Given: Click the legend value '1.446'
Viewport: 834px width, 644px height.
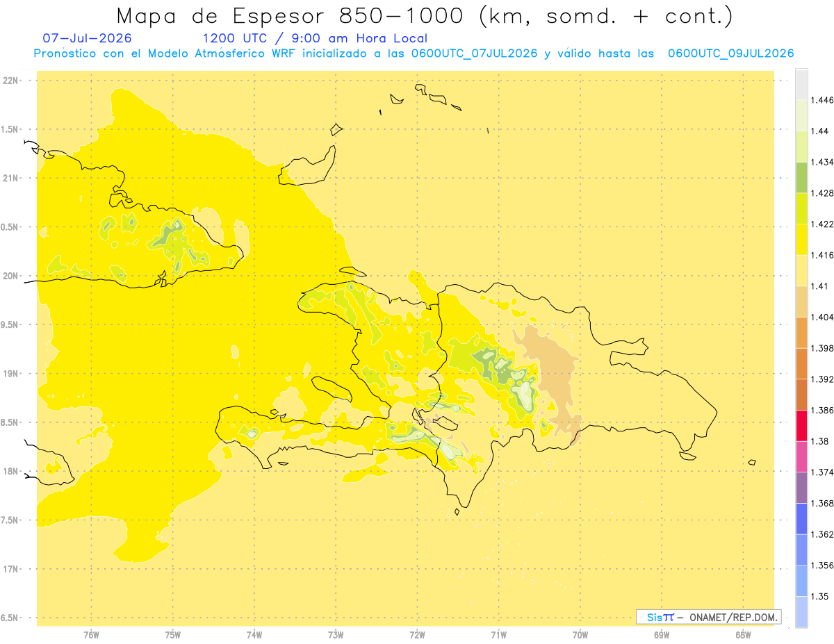Looking at the screenshot, I should [x=822, y=100].
